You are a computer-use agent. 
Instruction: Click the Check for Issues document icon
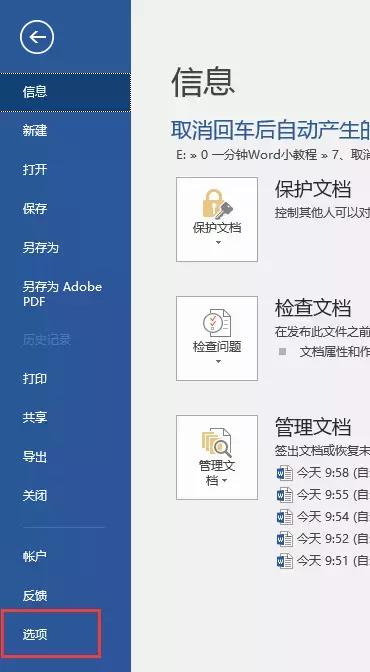(x=217, y=323)
